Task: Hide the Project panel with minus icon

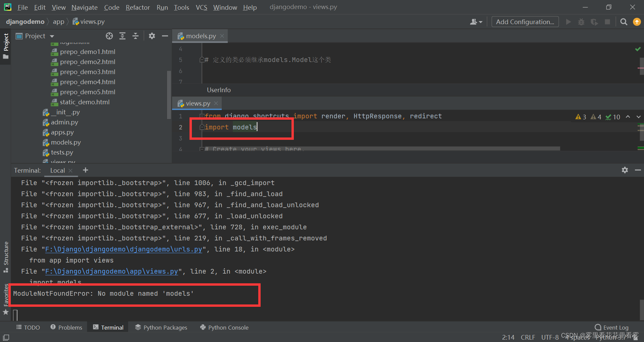Action: pos(165,36)
